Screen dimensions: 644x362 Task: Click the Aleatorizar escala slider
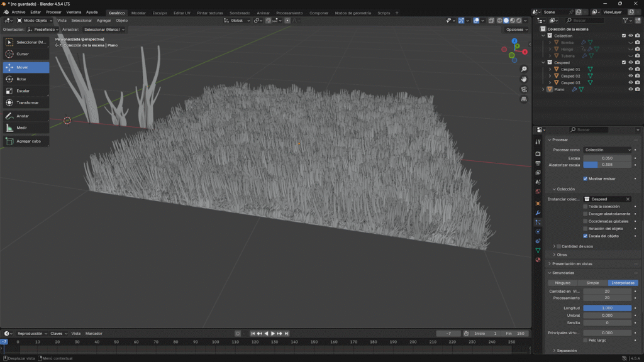[x=607, y=165]
